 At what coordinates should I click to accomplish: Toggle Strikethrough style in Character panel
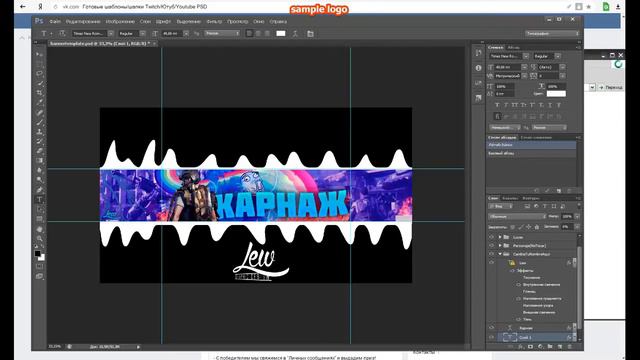point(559,105)
